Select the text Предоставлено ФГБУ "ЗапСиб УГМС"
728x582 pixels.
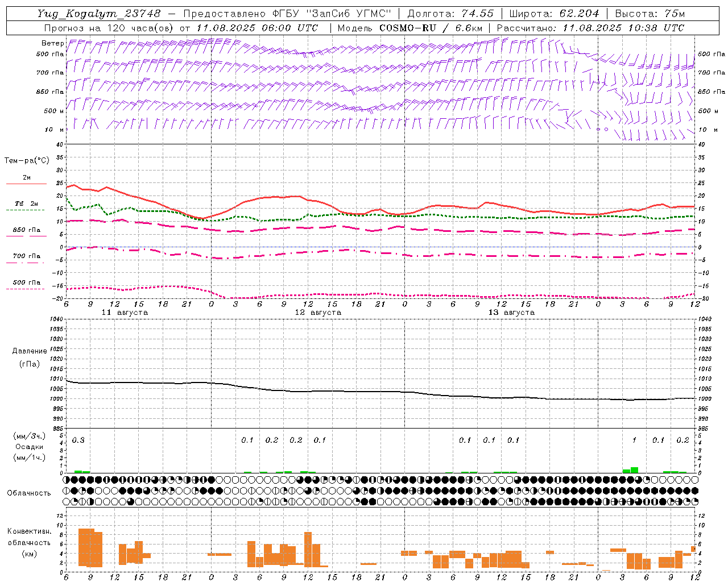[287, 14]
